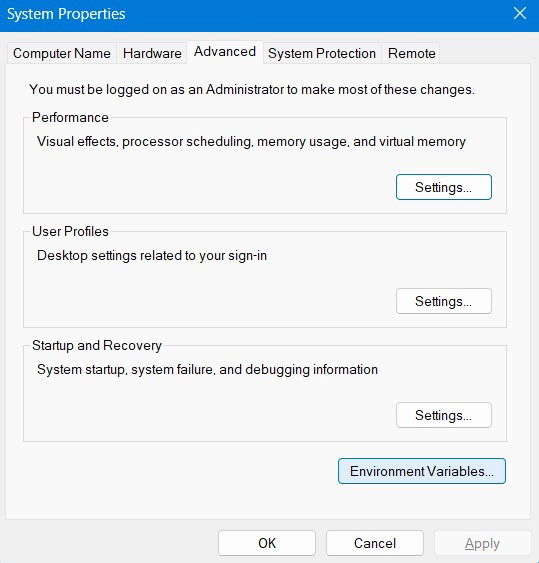Click the Environment Variables button
This screenshot has width=539, height=563.
[422, 471]
